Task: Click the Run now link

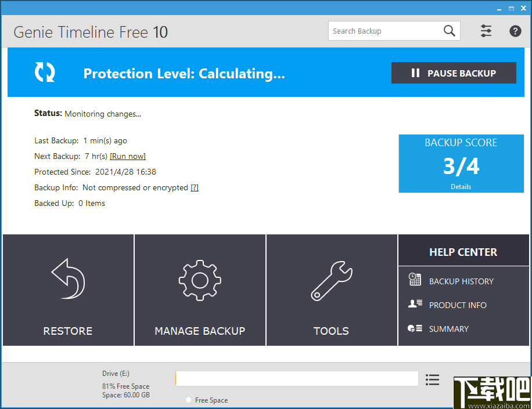Action: [128, 156]
